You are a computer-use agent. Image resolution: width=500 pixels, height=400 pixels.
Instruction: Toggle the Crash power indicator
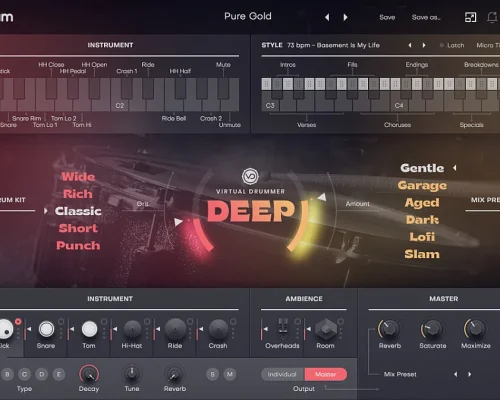pyautogui.click(x=233, y=321)
